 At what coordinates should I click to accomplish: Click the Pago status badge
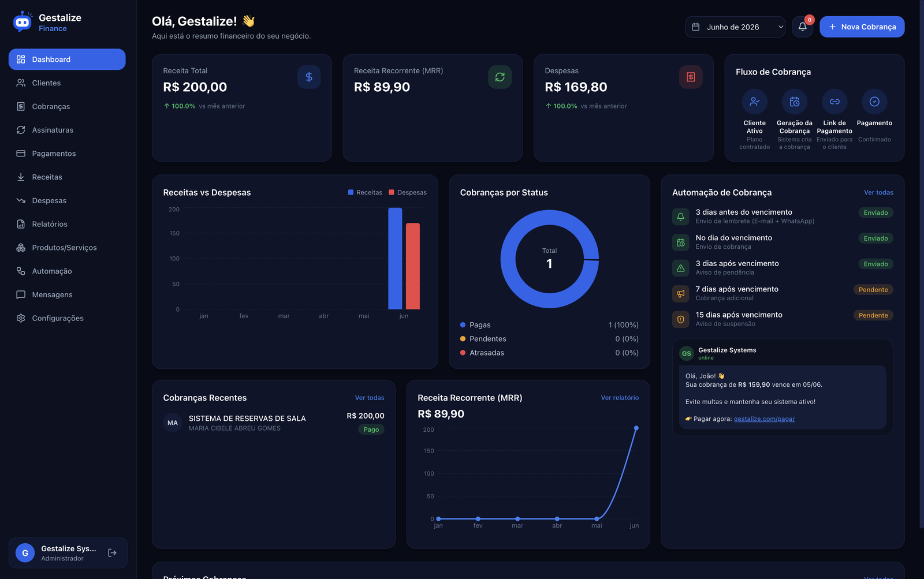point(371,429)
